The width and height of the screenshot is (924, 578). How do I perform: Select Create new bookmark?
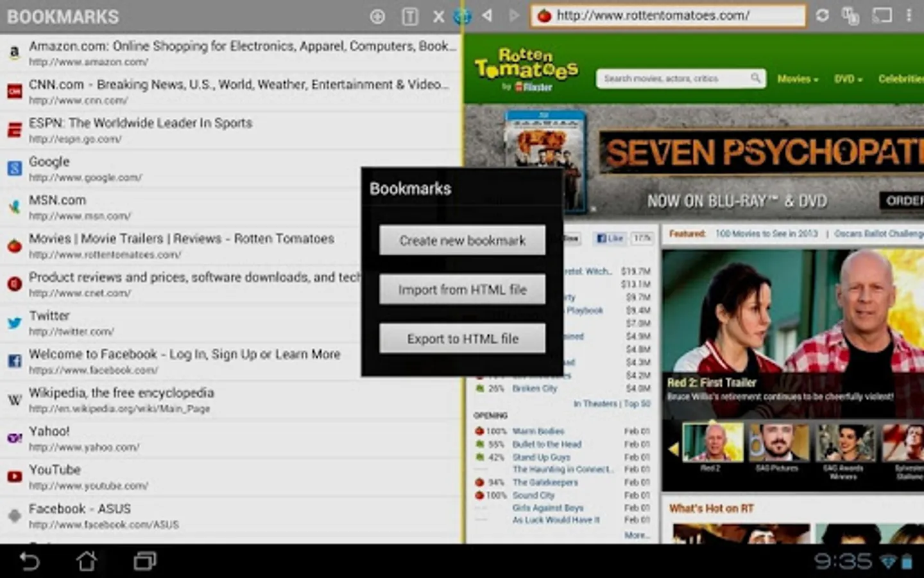pos(462,240)
